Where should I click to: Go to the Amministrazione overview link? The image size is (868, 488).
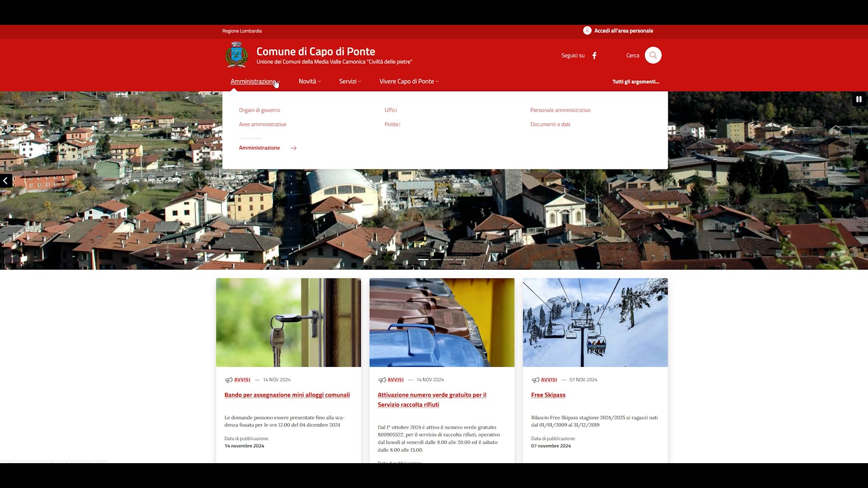pos(259,148)
